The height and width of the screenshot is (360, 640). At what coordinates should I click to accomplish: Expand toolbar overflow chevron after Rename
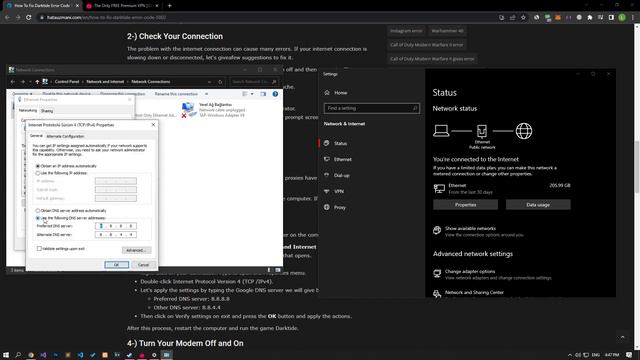point(207,94)
